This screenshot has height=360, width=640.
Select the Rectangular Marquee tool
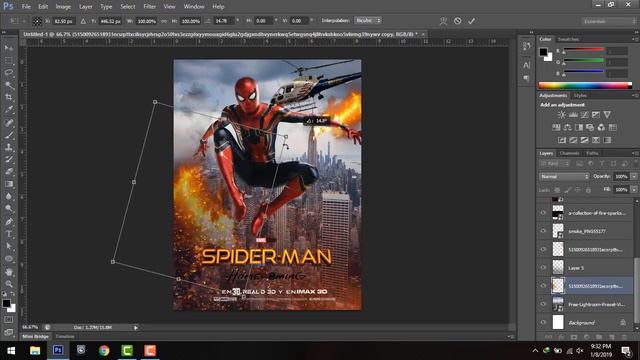pos(9,60)
